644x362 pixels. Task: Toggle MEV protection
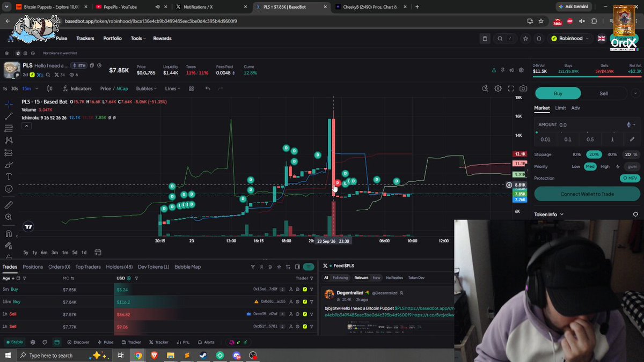(x=630, y=178)
